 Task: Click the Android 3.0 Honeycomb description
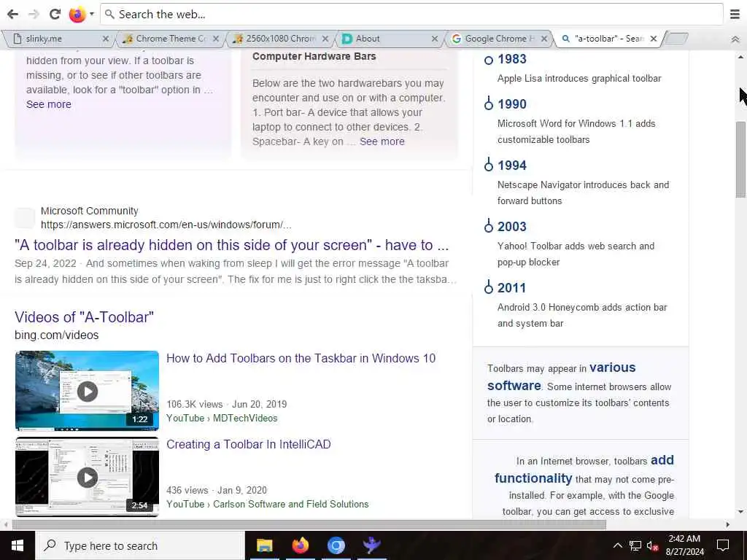582,315
